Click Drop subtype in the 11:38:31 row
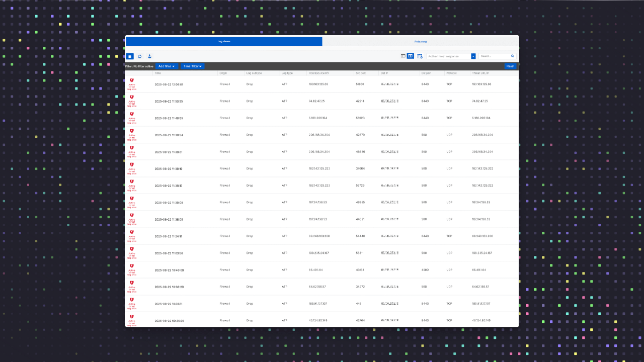644x362 pixels. click(250, 152)
